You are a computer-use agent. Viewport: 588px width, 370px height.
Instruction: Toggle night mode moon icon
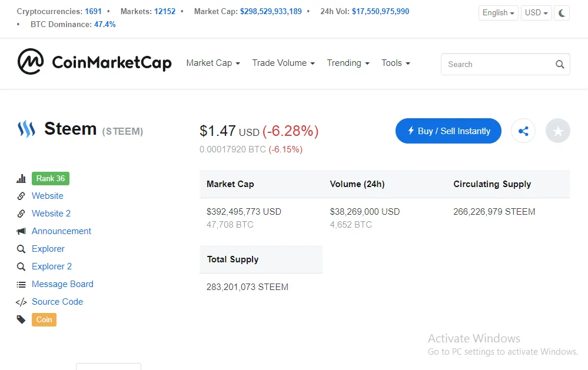pos(562,13)
